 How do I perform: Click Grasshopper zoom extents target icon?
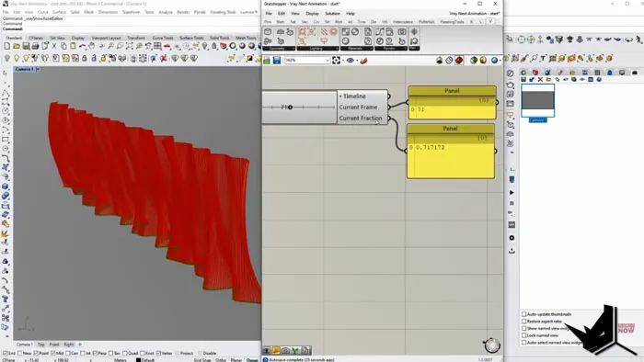coord(337,61)
